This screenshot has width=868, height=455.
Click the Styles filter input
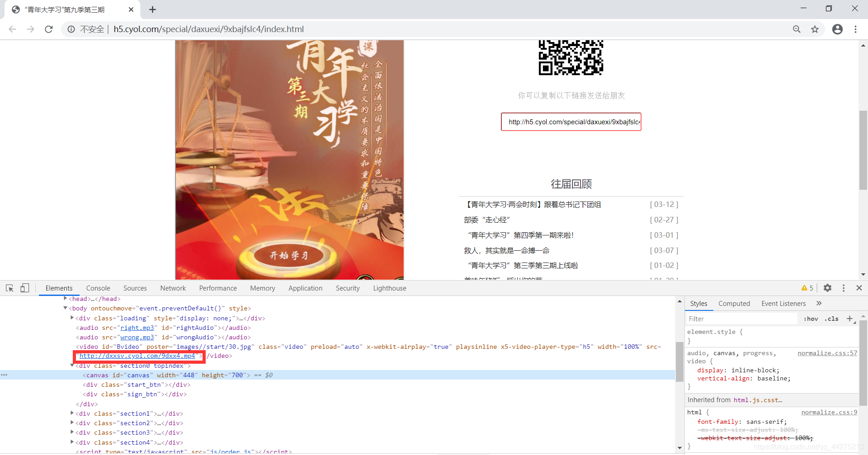coord(741,319)
